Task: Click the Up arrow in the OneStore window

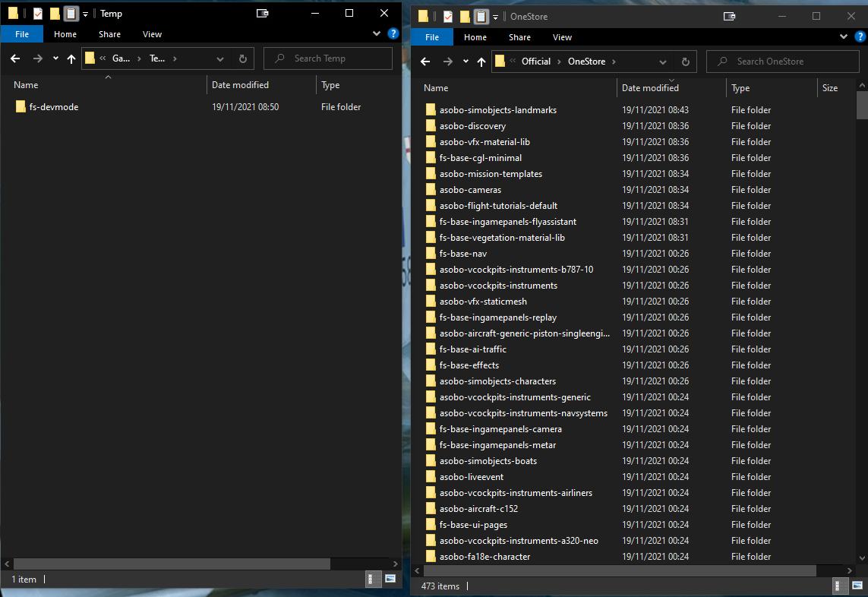Action: (x=481, y=62)
